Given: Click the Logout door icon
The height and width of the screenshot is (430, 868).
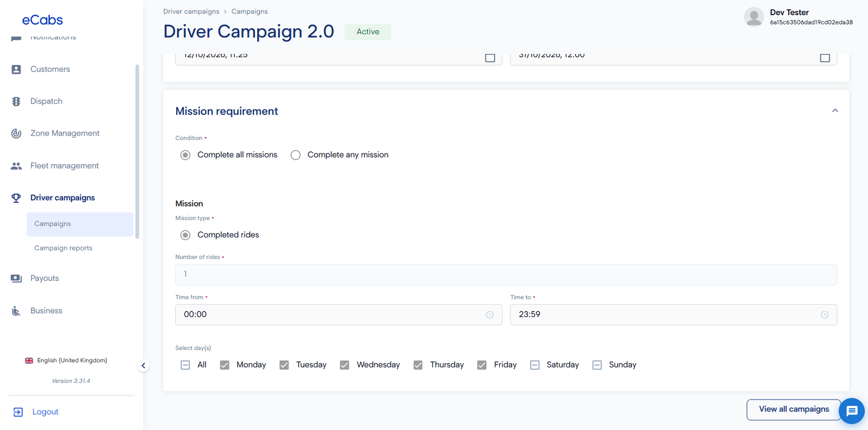Looking at the screenshot, I should click(18, 412).
